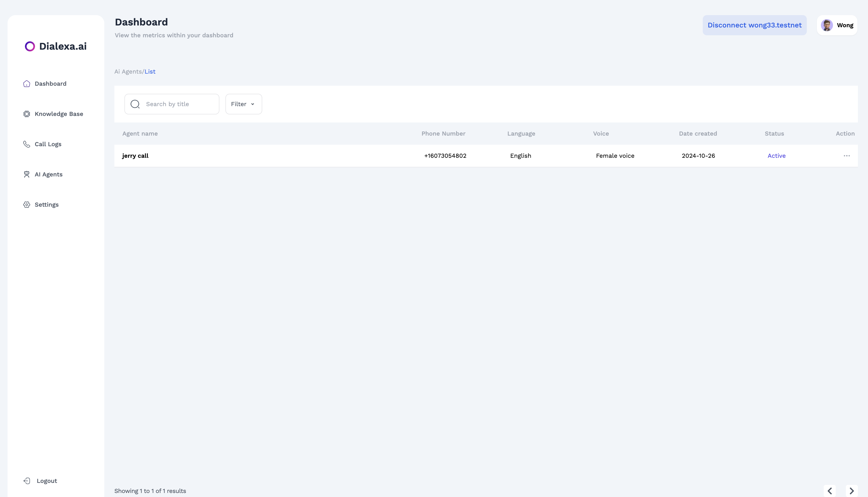Go to the next results page
Image resolution: width=868 pixels, height=497 pixels.
[851, 490]
